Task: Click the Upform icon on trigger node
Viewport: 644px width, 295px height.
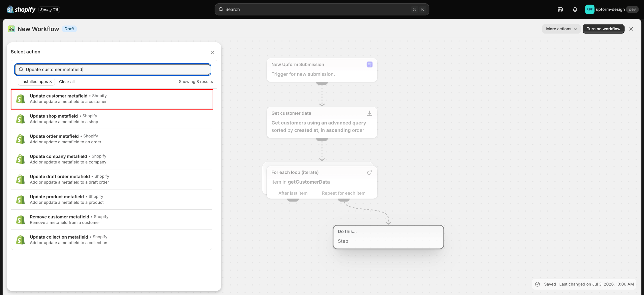Action: coord(370,64)
